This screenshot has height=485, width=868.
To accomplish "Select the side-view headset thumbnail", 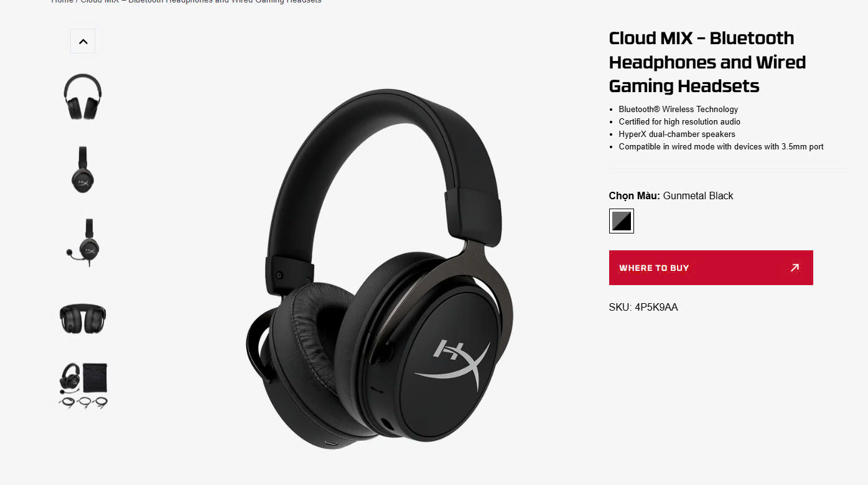I will tap(83, 169).
